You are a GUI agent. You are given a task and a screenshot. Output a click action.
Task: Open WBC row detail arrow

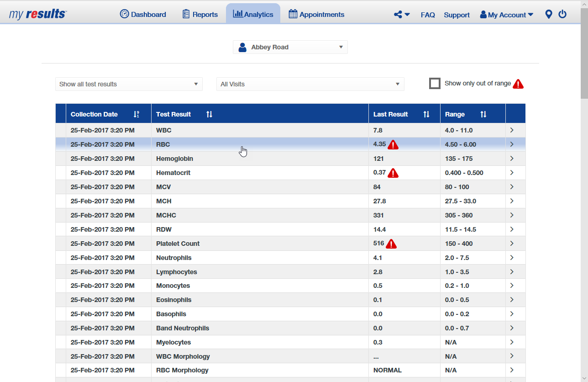pos(512,130)
